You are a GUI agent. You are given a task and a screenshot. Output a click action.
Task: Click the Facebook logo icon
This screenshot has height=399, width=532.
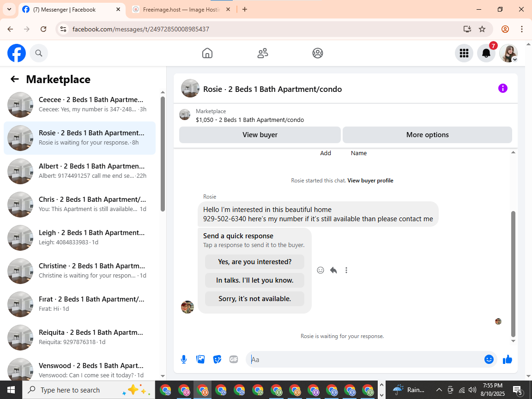[17, 53]
